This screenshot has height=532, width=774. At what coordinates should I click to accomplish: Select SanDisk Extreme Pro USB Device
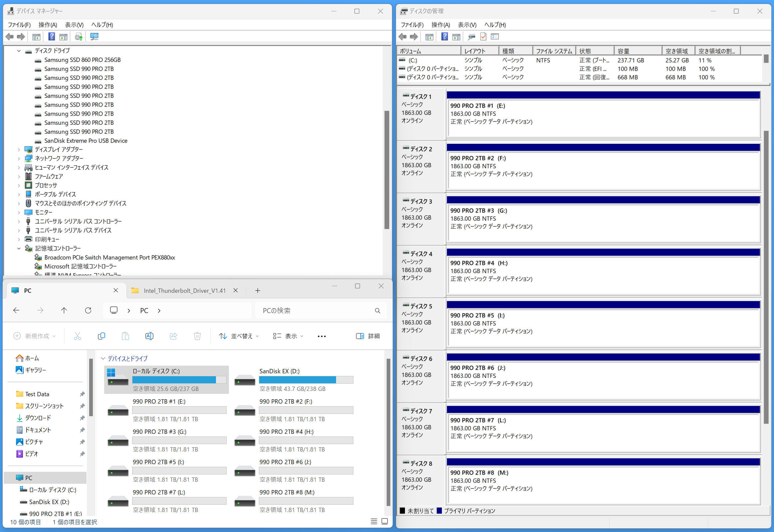pos(86,141)
